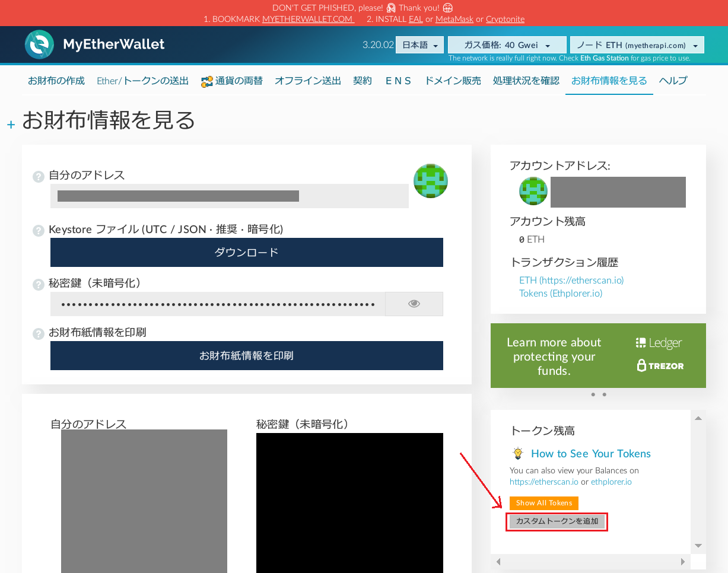This screenshot has height=573, width=728.
Task: Open the Eth Gas Station link
Action: tap(605, 58)
